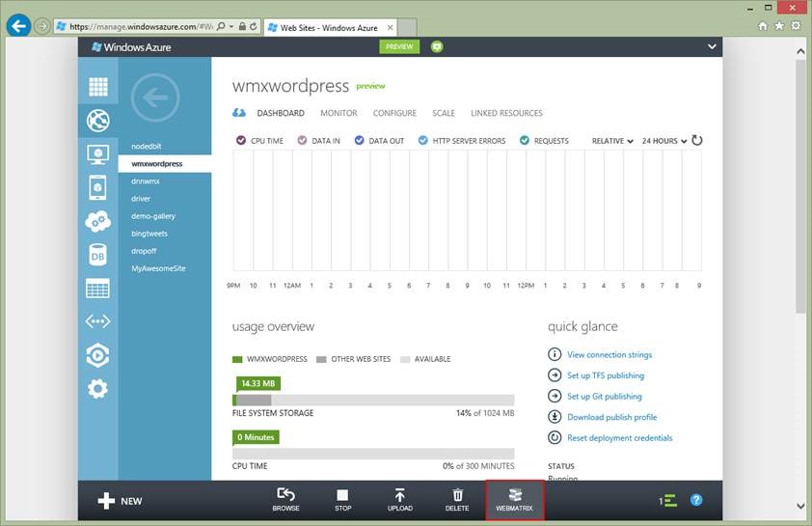Refresh the chart with the circular arrow
This screenshot has width=812, height=526.
[x=697, y=141]
